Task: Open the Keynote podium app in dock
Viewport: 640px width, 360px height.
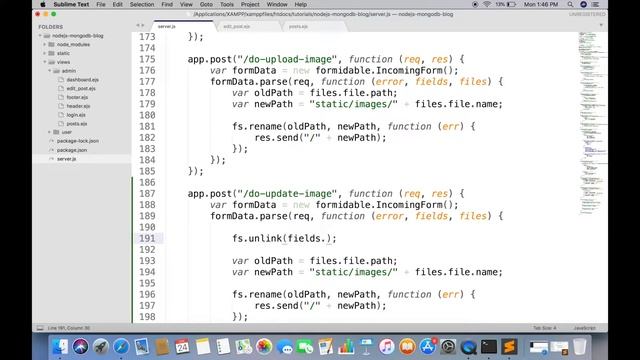Action: pos(367,347)
